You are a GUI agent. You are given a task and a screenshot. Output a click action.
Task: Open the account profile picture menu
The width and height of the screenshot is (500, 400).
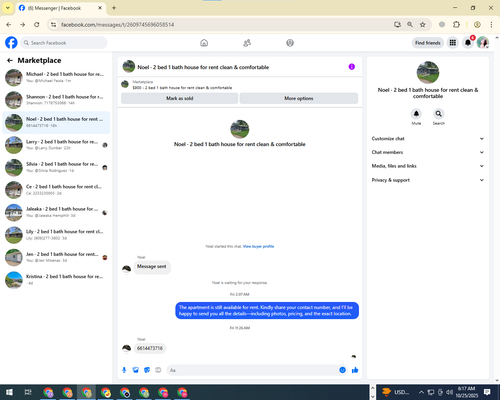pos(483,43)
